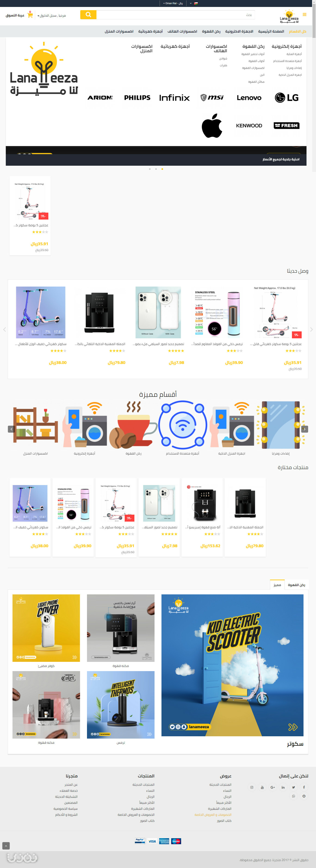
Task: Advance featured categories carousel right arrow
Action: coord(304,429)
